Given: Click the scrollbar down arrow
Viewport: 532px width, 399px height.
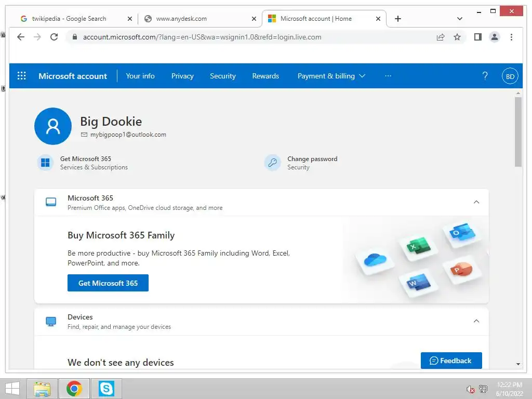Looking at the screenshot, I should (518, 364).
